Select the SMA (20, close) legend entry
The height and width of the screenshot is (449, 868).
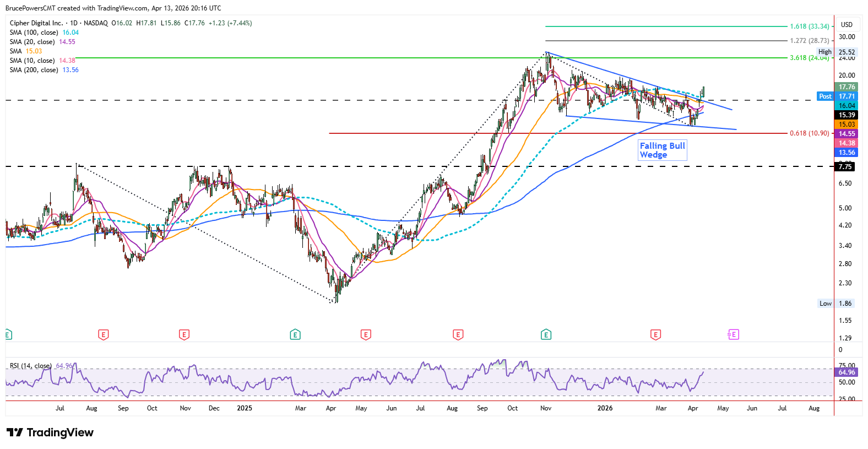[x=42, y=42]
